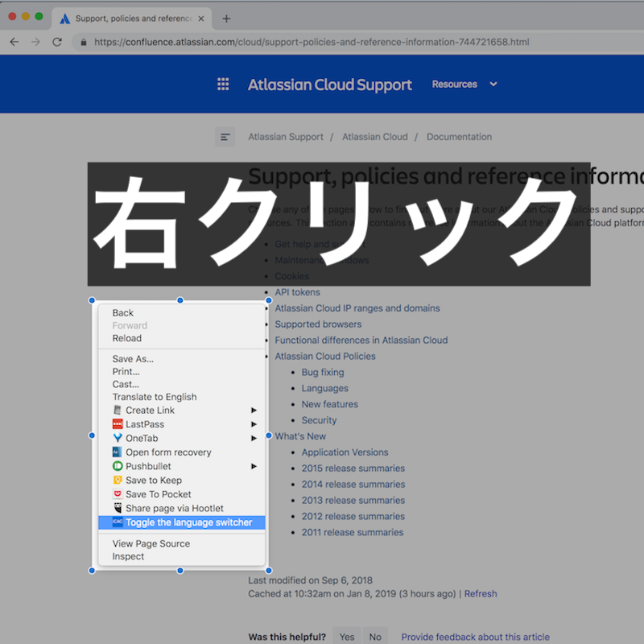Open Functional differences in Atlassian Cloud

(361, 340)
